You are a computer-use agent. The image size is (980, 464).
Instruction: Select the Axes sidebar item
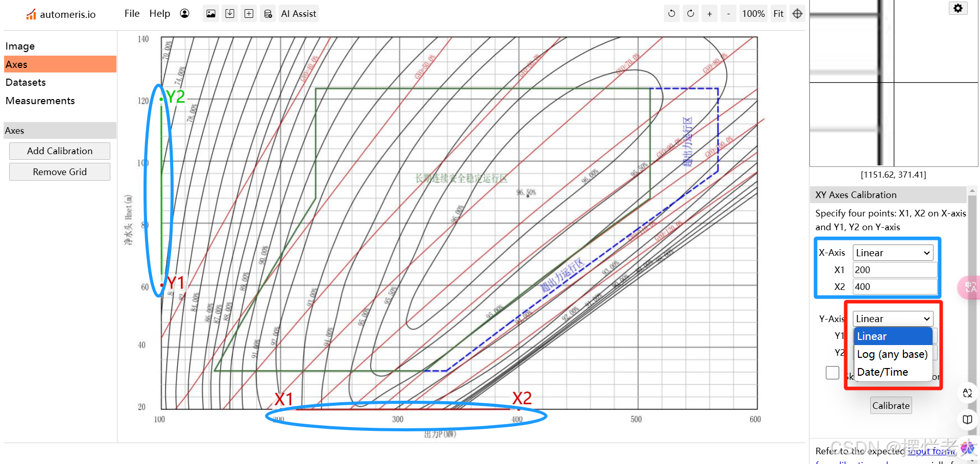coord(60,64)
